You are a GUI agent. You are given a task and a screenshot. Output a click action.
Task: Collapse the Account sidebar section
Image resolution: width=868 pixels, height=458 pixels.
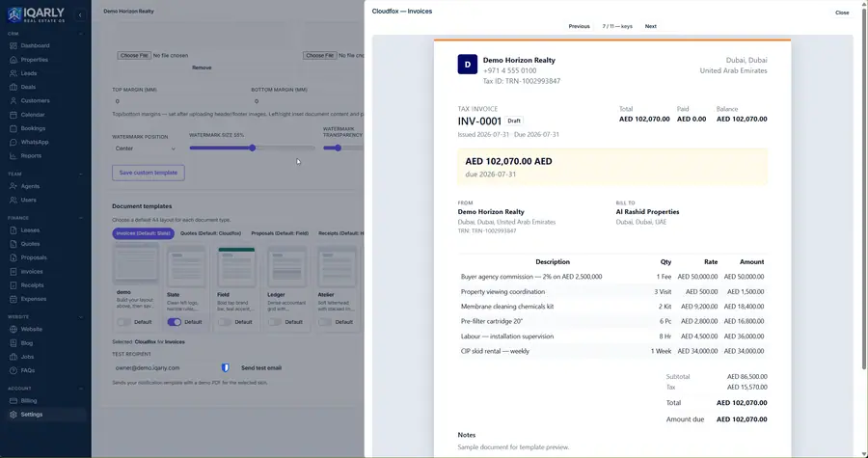tap(81, 389)
